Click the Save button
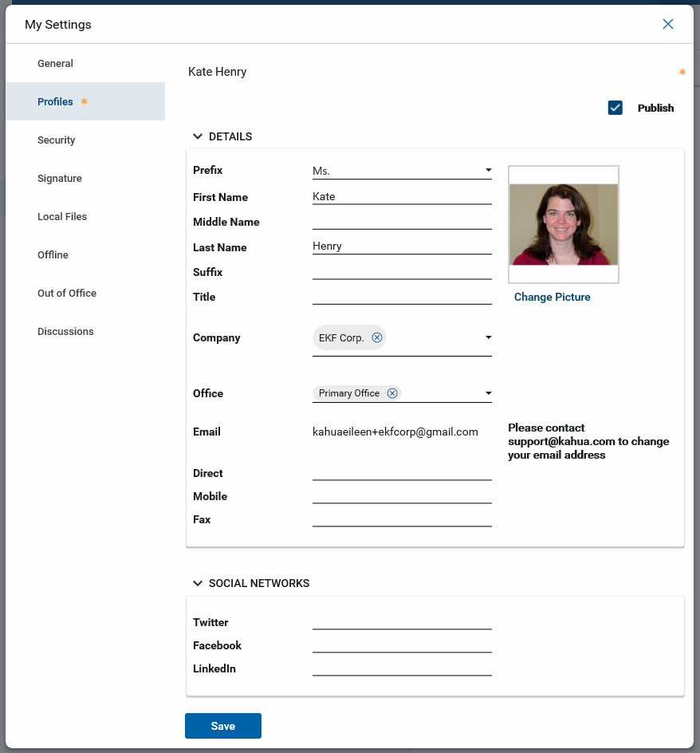 [x=223, y=726]
